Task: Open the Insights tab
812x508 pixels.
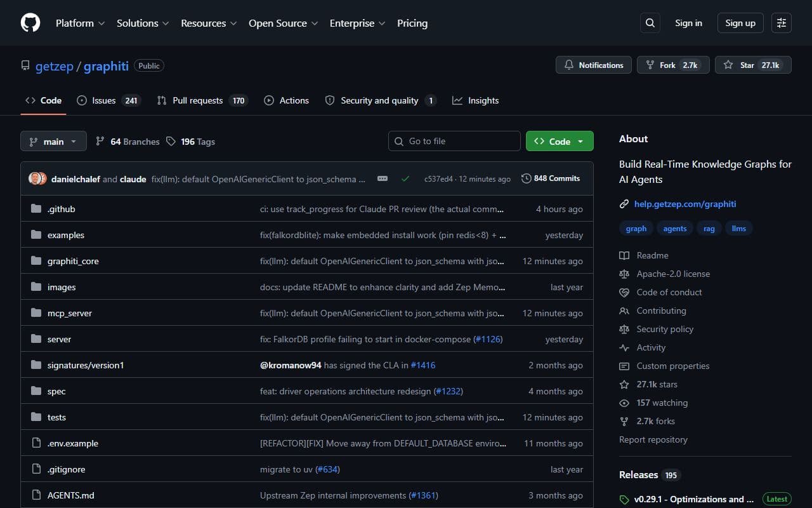Action: (475, 100)
